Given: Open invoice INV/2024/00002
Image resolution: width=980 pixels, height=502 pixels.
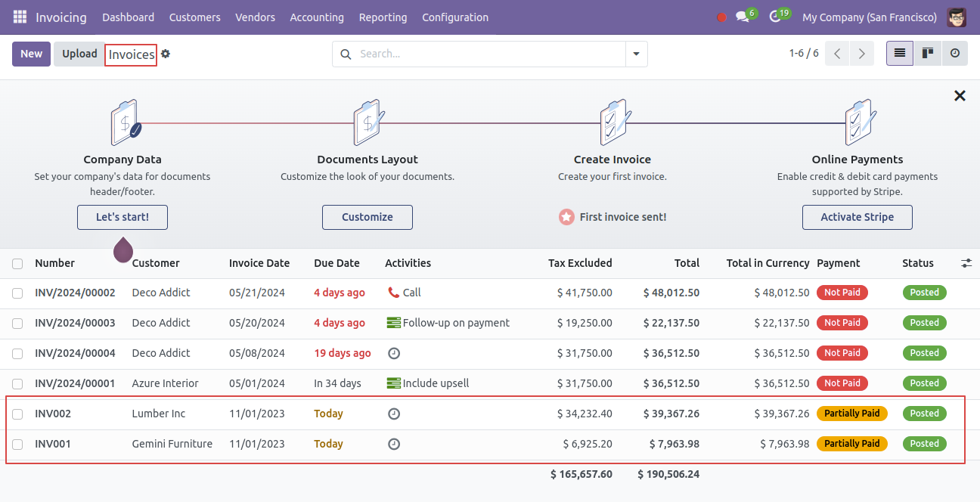Looking at the screenshot, I should tap(75, 293).
